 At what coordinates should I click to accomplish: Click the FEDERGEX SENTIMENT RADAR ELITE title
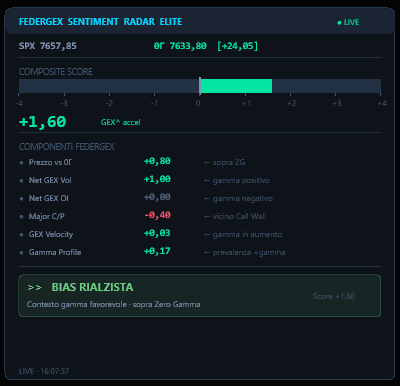pos(100,22)
